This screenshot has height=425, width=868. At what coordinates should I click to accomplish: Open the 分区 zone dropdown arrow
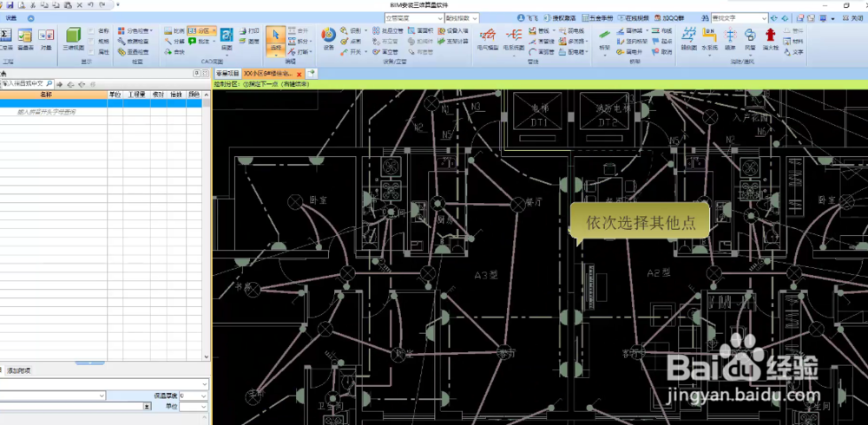[214, 31]
